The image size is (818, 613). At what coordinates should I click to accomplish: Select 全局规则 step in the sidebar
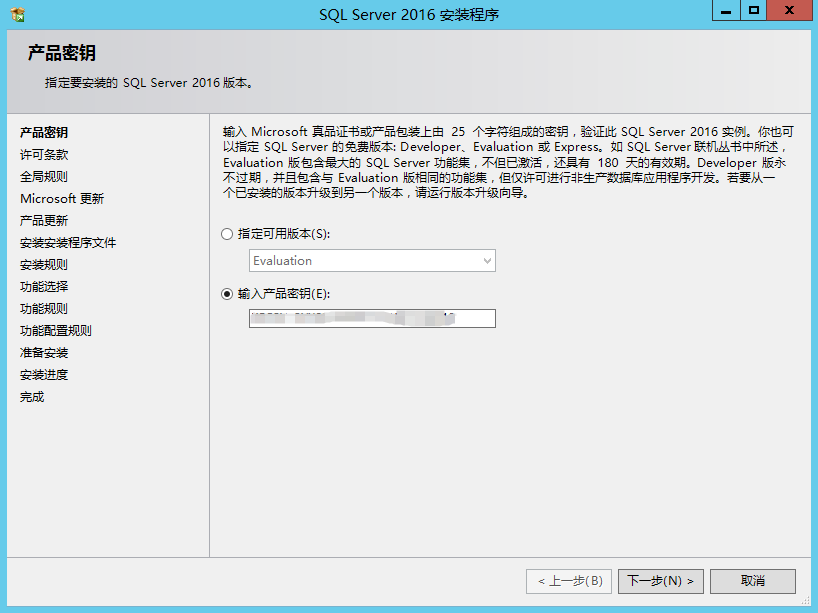coord(44,176)
